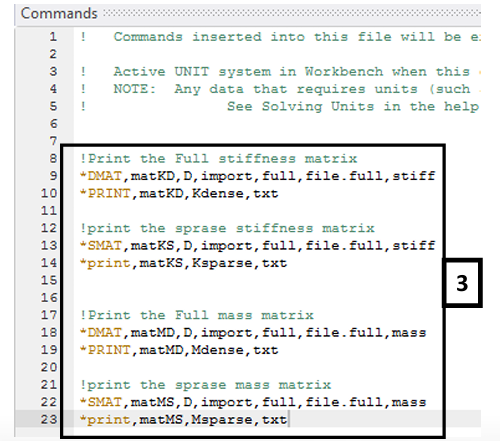
Task: Click the '!print the sprase mass matrix' comment
Action: (206, 385)
